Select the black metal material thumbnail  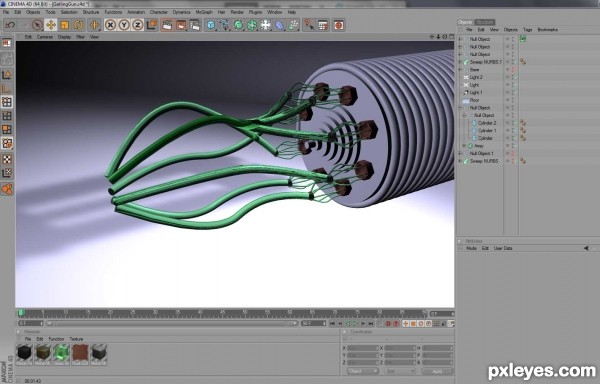(x=24, y=355)
